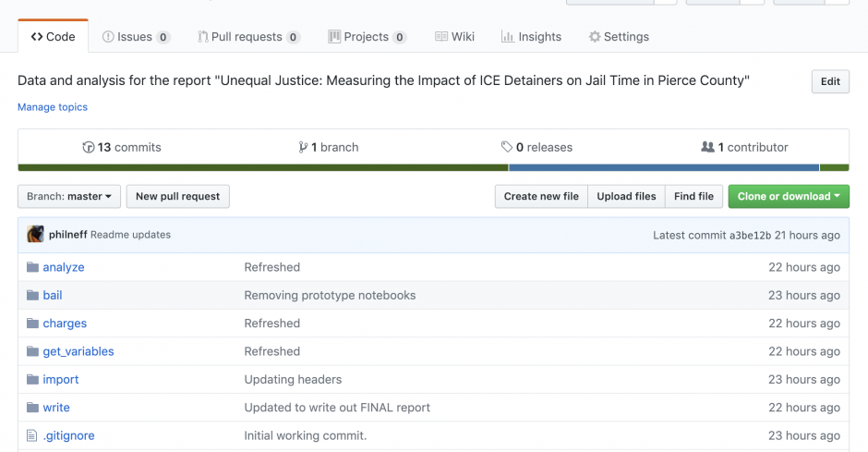Click folder icon beside get_variables

coord(32,352)
